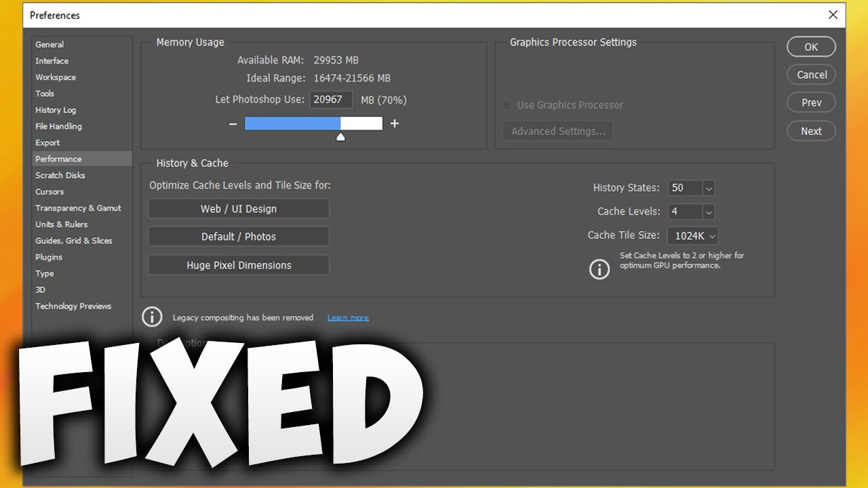The height and width of the screenshot is (488, 868).
Task: Click the Learn more link
Action: [348, 318]
